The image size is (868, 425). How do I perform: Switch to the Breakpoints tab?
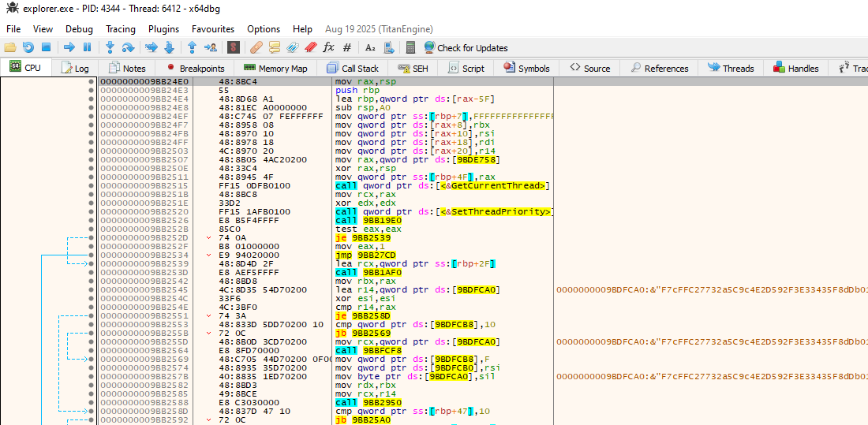pyautogui.click(x=195, y=68)
